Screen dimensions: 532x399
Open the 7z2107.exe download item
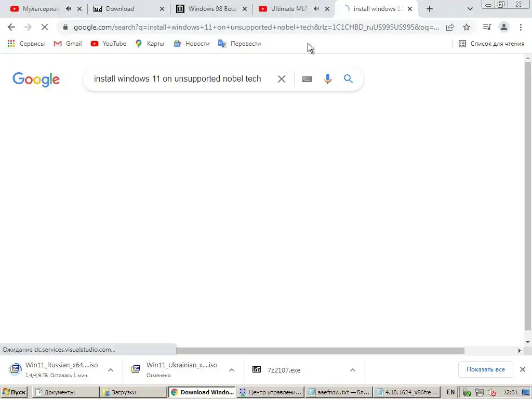[276, 370]
